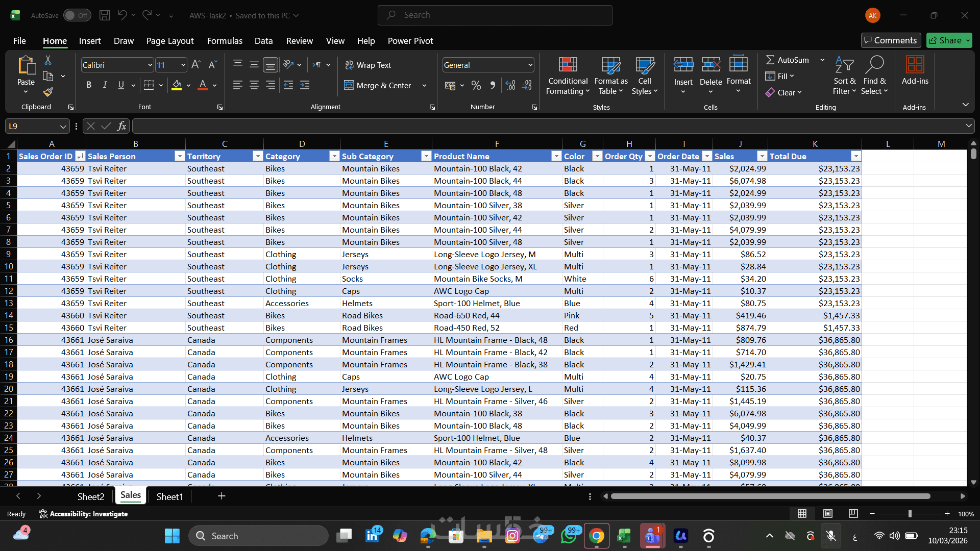Image resolution: width=980 pixels, height=551 pixels.
Task: Switch to Sheet1 worksheet tab
Action: pos(169,496)
